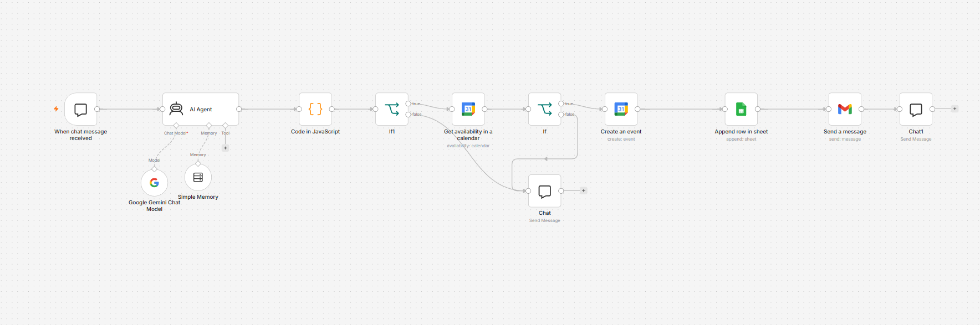Click the 'Append row in sheet' label
Image resolution: width=980 pixels, height=325 pixels.
(741, 132)
